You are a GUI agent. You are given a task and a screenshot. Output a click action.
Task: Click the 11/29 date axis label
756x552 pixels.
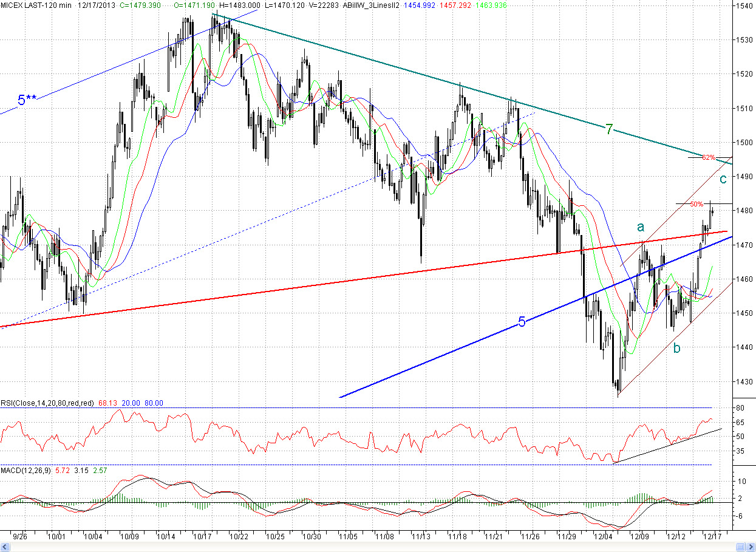point(567,537)
